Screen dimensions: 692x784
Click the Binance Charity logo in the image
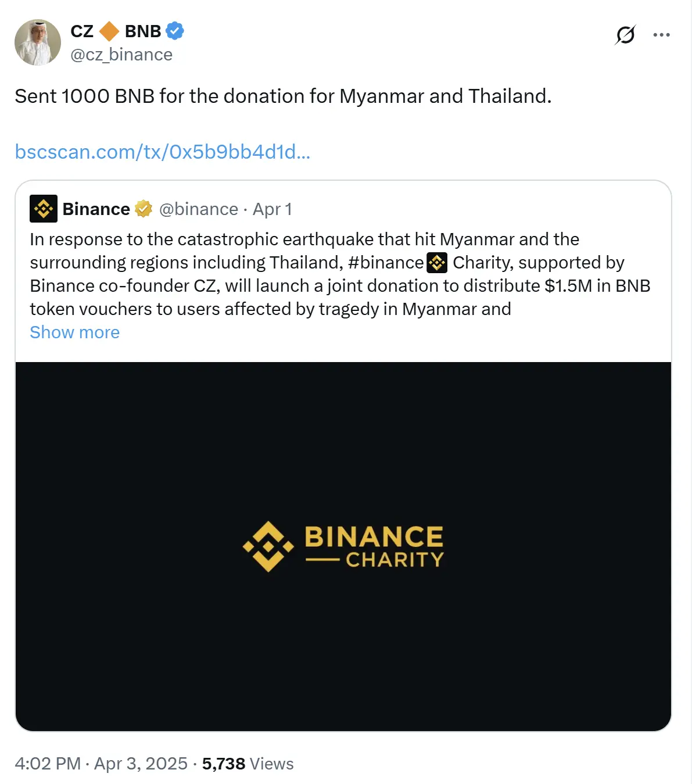(344, 546)
